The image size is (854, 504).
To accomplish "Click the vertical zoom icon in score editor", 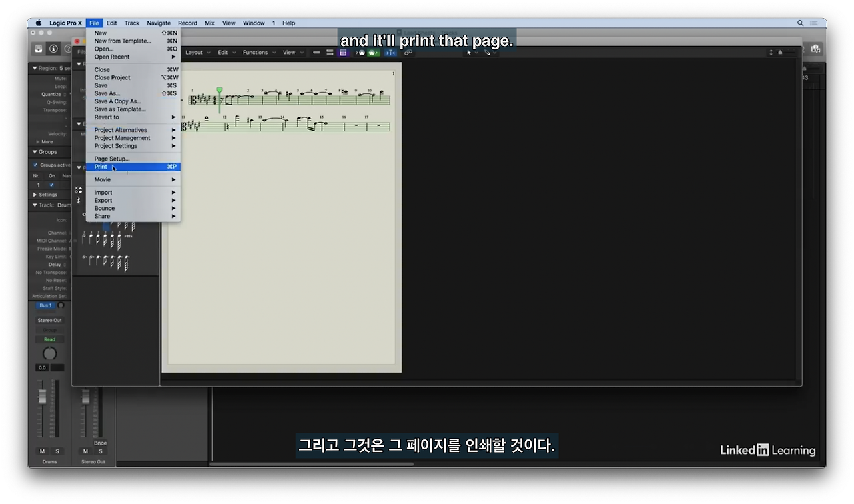I will coord(771,53).
